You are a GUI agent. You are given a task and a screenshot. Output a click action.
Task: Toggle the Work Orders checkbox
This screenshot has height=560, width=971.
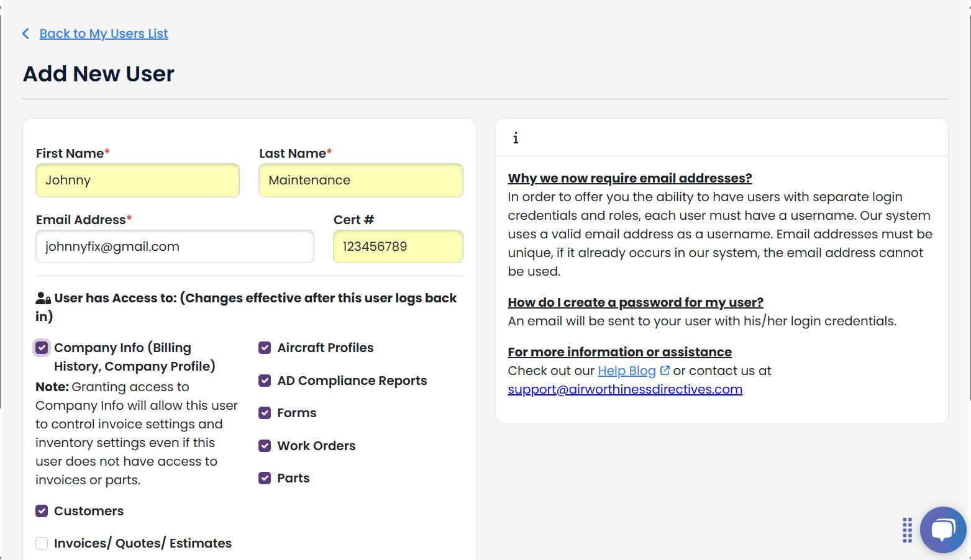click(x=265, y=446)
